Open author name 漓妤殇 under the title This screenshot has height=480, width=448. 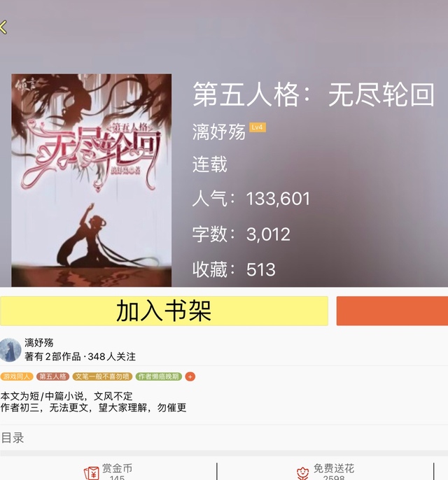click(218, 132)
